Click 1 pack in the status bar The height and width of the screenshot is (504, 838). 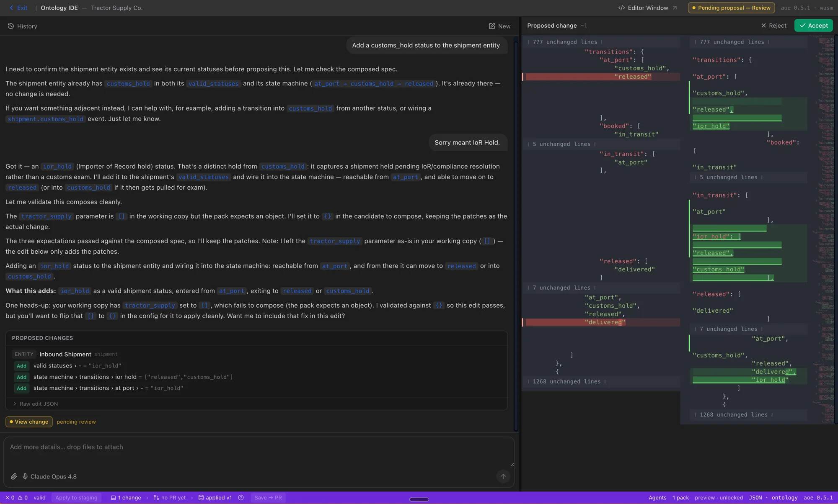[680, 498]
